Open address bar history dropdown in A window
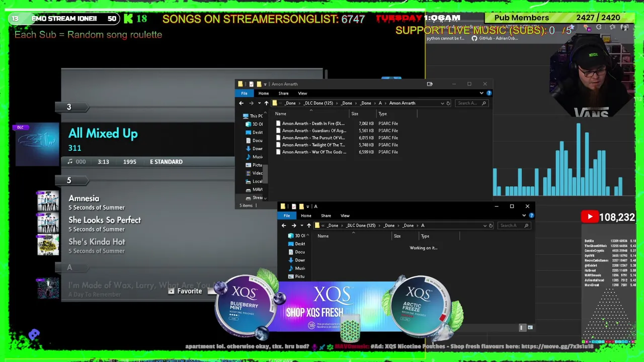 tap(485, 225)
